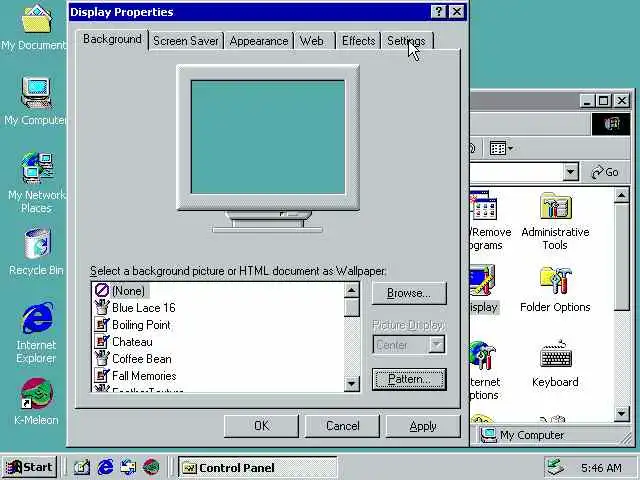Click the Outlook Express quick launch icon
This screenshot has height=480, width=640.
pos(128,467)
